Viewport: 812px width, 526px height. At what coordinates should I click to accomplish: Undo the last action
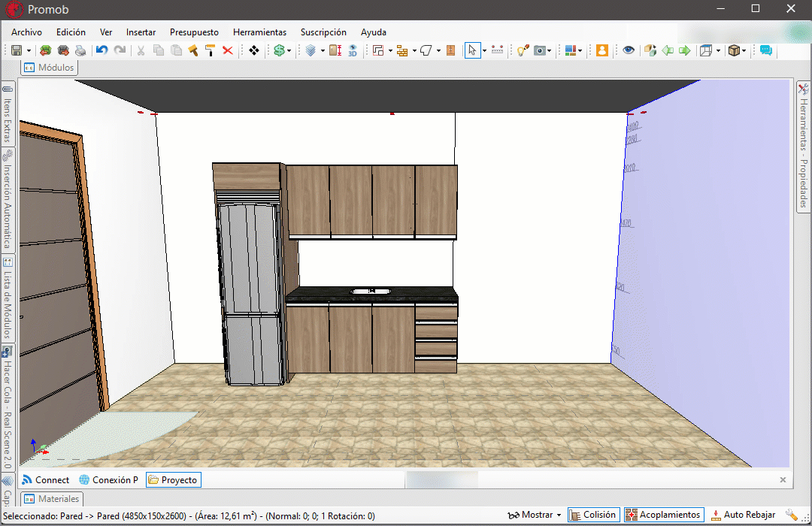coord(101,50)
